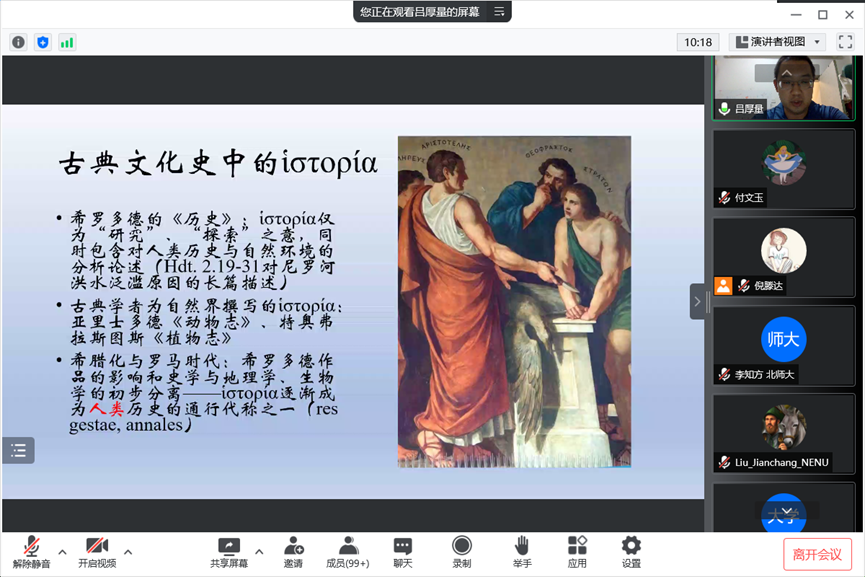Open meeting settings (设置)

(x=631, y=551)
